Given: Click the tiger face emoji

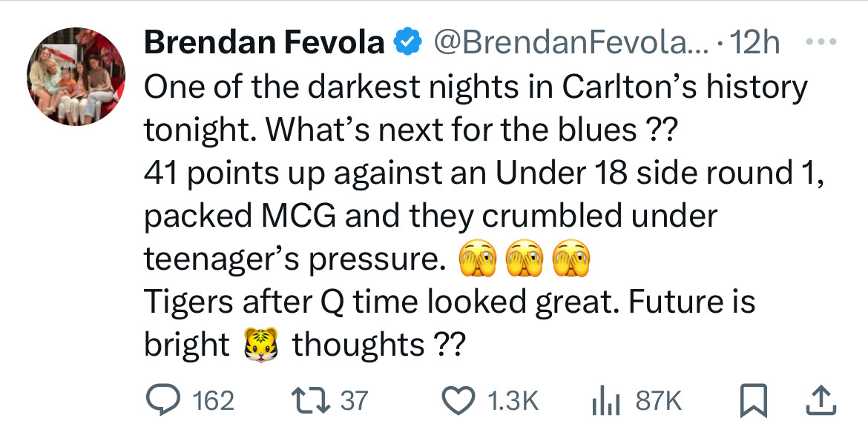Looking at the screenshot, I should tap(260, 345).
